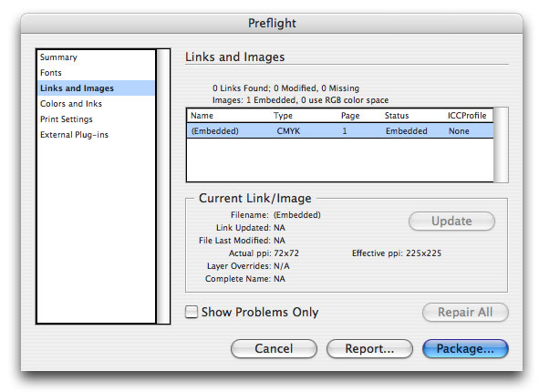Sort by the Status column header
Viewport: 539px width, 392px height.
(397, 116)
